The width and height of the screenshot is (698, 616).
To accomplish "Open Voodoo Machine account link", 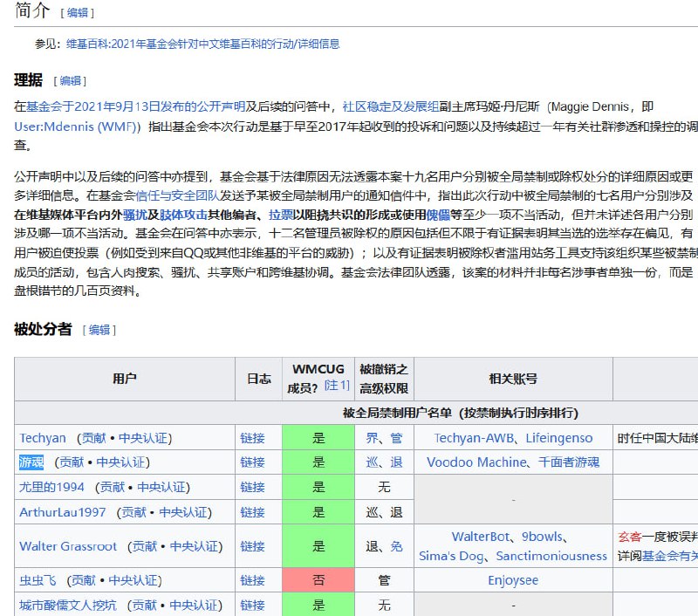I will [x=476, y=462].
